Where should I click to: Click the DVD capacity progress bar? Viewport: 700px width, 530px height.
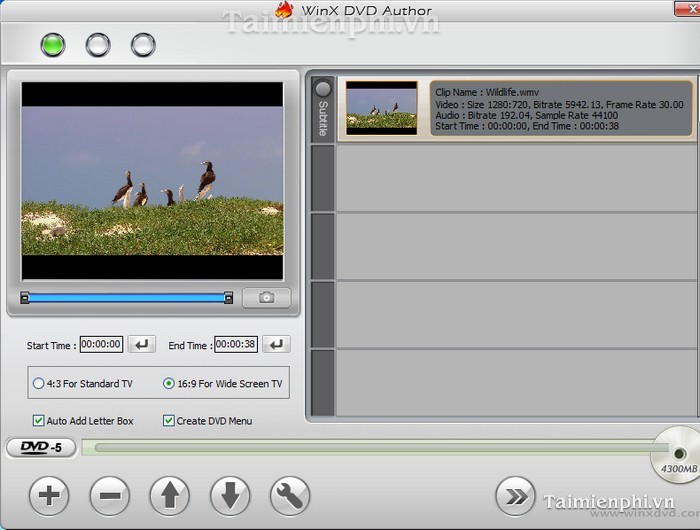pyautogui.click(x=373, y=447)
